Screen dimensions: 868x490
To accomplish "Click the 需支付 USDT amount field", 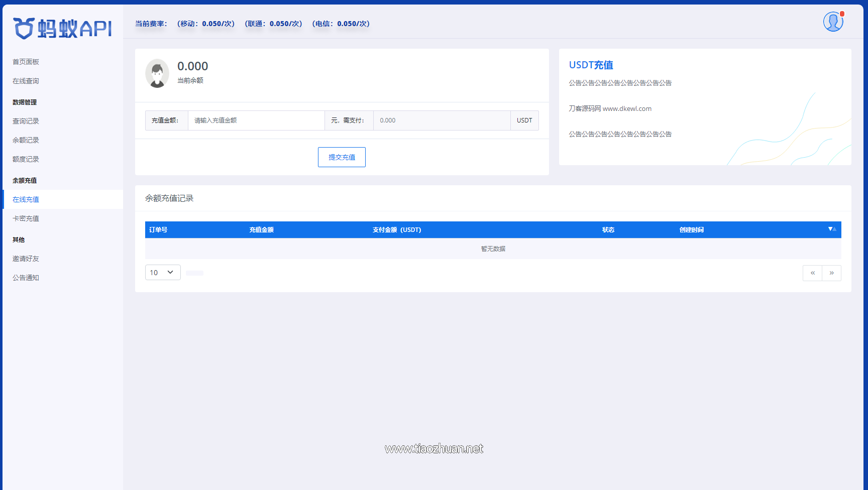I will coord(442,120).
